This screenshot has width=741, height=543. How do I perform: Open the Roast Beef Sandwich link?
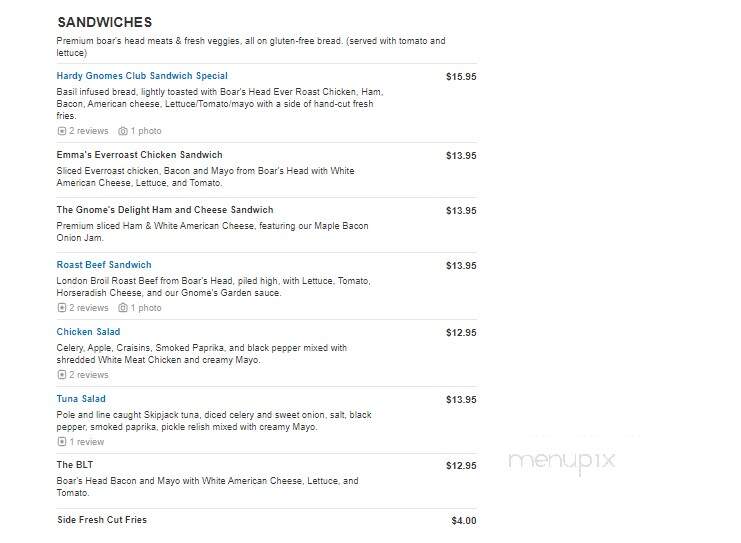104,265
